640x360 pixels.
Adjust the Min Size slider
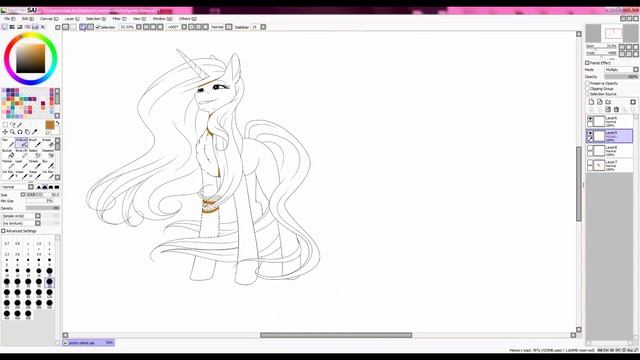[40, 201]
